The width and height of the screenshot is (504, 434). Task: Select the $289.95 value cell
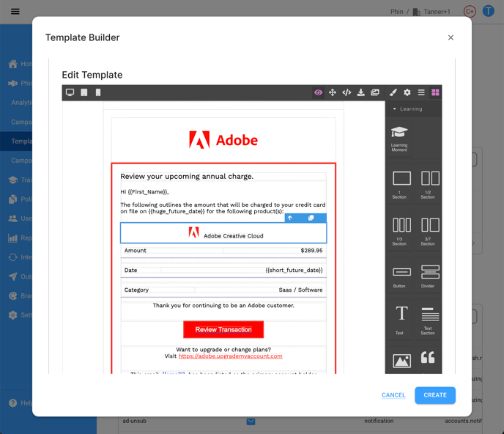click(x=311, y=251)
